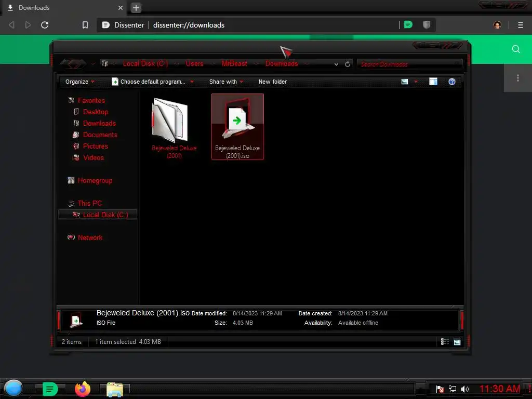The height and width of the screenshot is (399, 532).
Task: Go back in the browser
Action: coord(11,25)
